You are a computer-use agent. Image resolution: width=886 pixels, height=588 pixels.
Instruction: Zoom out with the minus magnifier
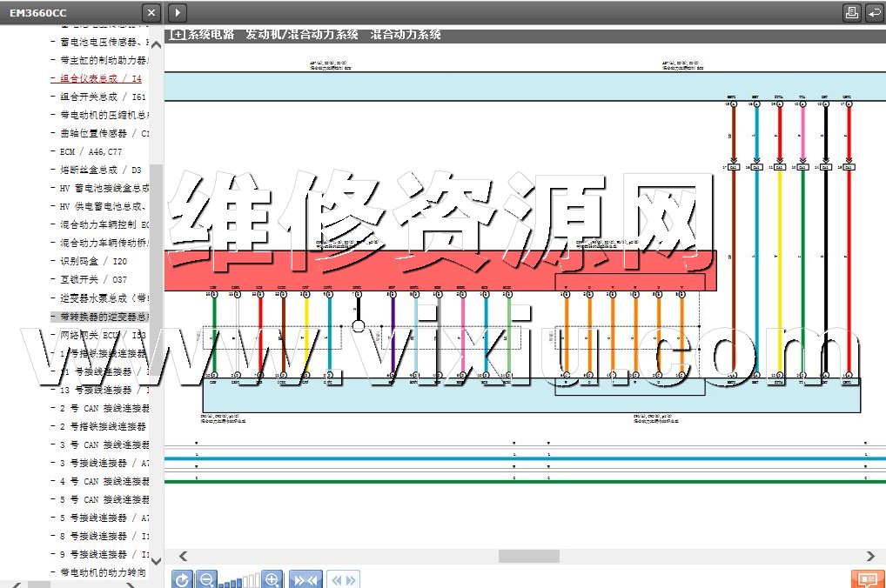pos(206,579)
